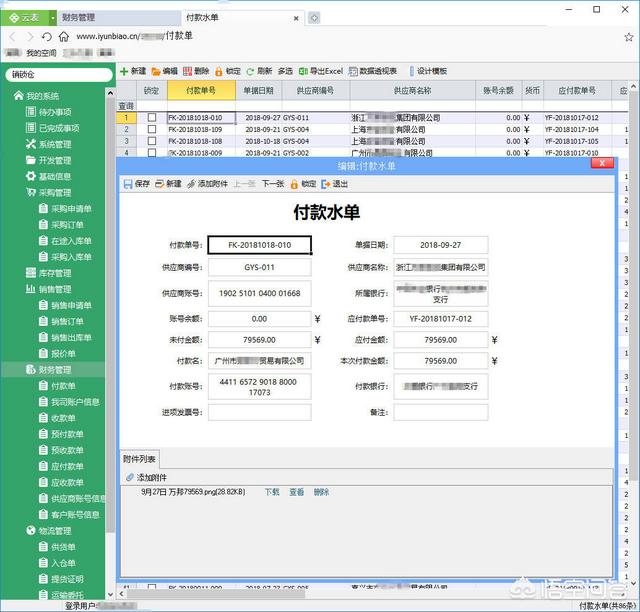Open 设计模板 in the toolbar
The image size is (640, 612).
429,71
